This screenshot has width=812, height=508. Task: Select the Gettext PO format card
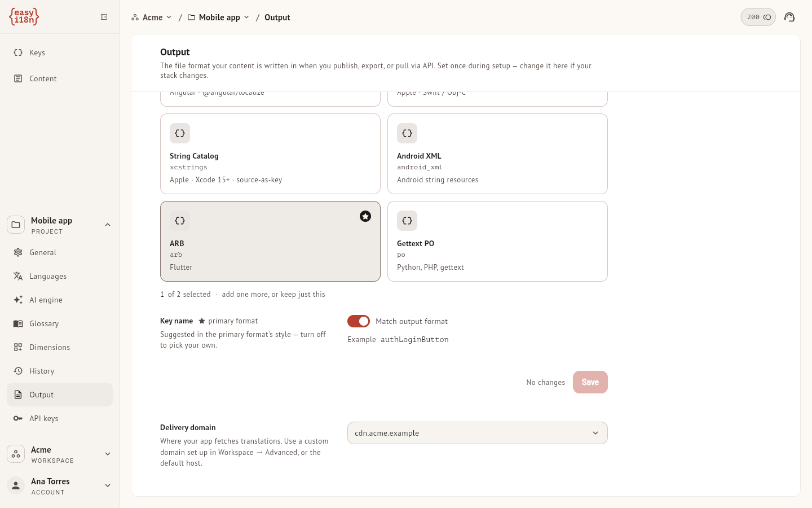(497, 242)
